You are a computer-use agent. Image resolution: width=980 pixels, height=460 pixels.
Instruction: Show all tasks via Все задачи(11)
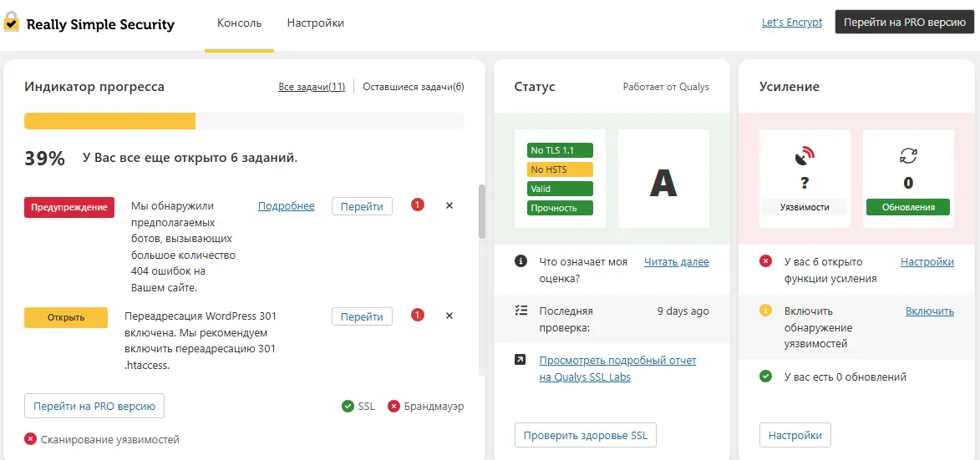(x=312, y=87)
